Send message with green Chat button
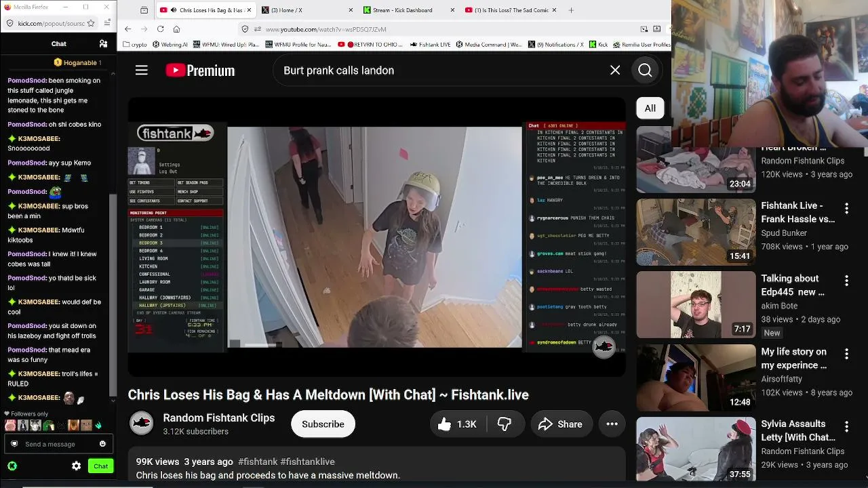 100,466
